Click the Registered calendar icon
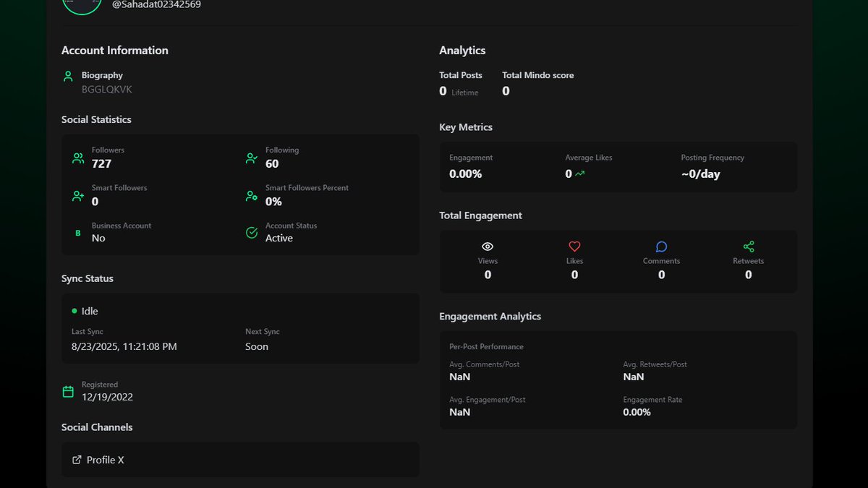The width and height of the screenshot is (868, 488). (x=69, y=391)
